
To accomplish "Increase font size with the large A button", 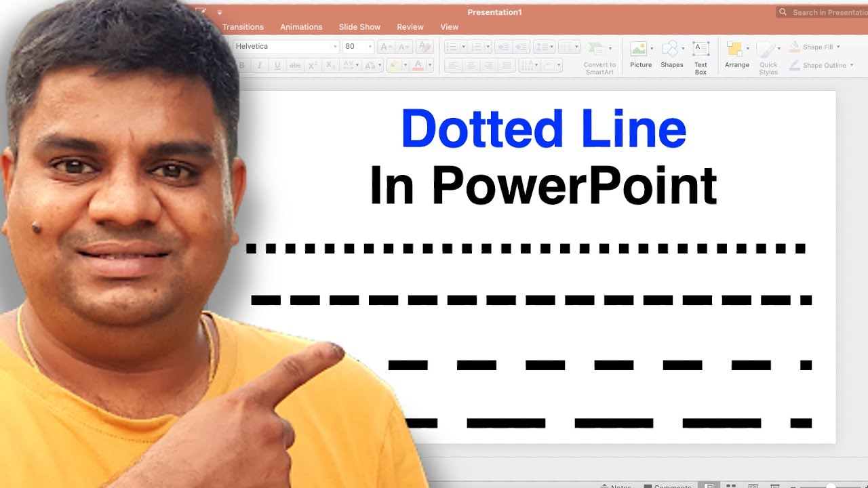I will click(386, 47).
